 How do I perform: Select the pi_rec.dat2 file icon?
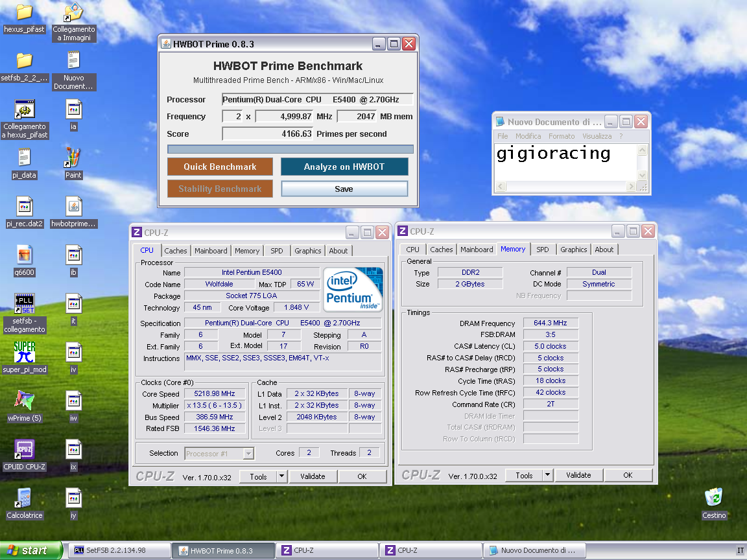pos(24,207)
